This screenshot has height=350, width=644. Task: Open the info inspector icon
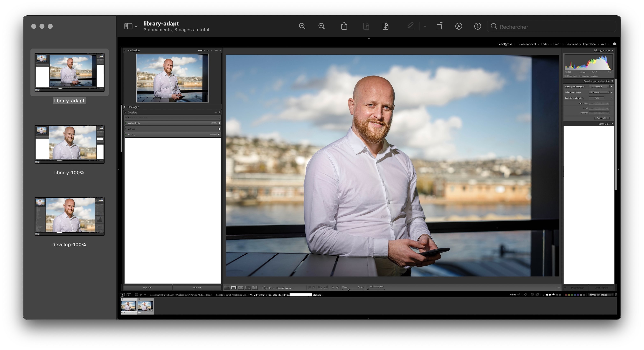pyautogui.click(x=478, y=26)
